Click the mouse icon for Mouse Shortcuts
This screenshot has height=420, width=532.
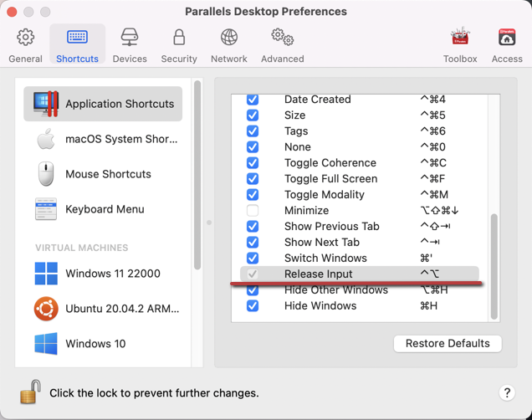click(46, 174)
